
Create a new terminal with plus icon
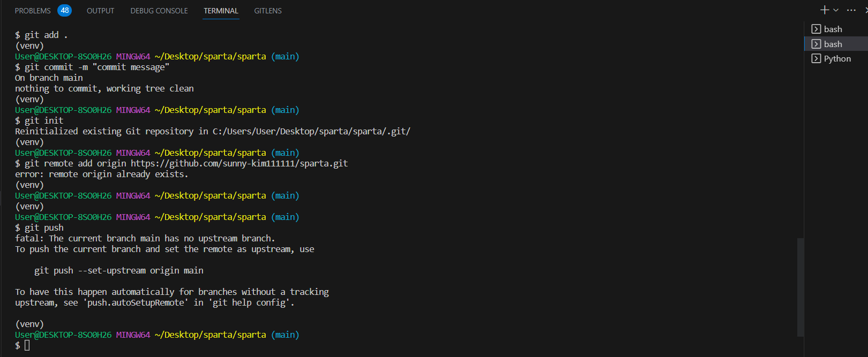[x=825, y=10]
